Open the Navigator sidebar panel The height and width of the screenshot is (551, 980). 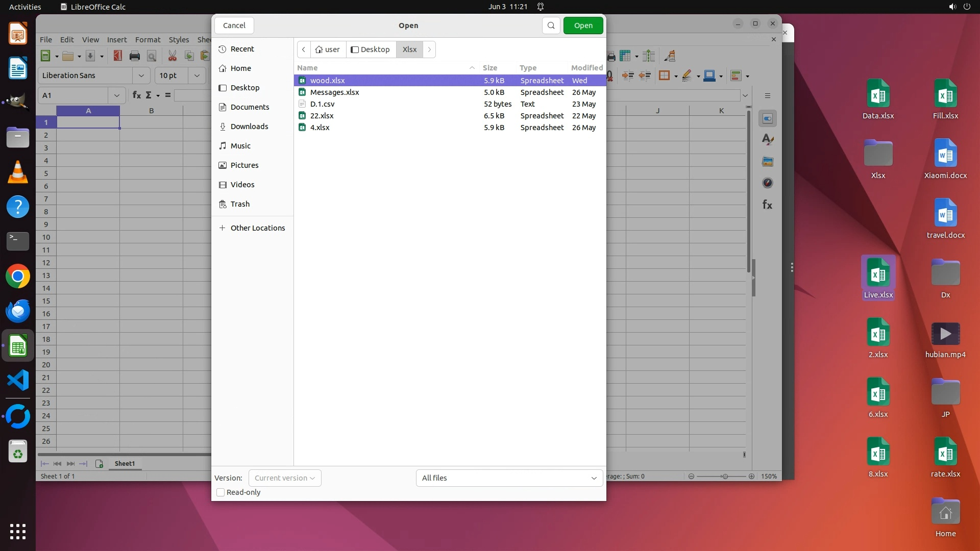(x=767, y=183)
